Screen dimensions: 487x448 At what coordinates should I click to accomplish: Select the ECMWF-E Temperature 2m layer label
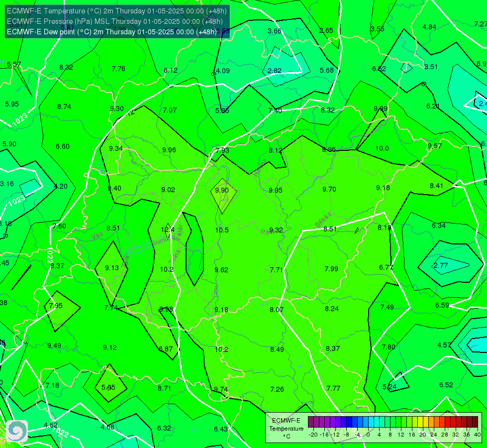pos(117,11)
